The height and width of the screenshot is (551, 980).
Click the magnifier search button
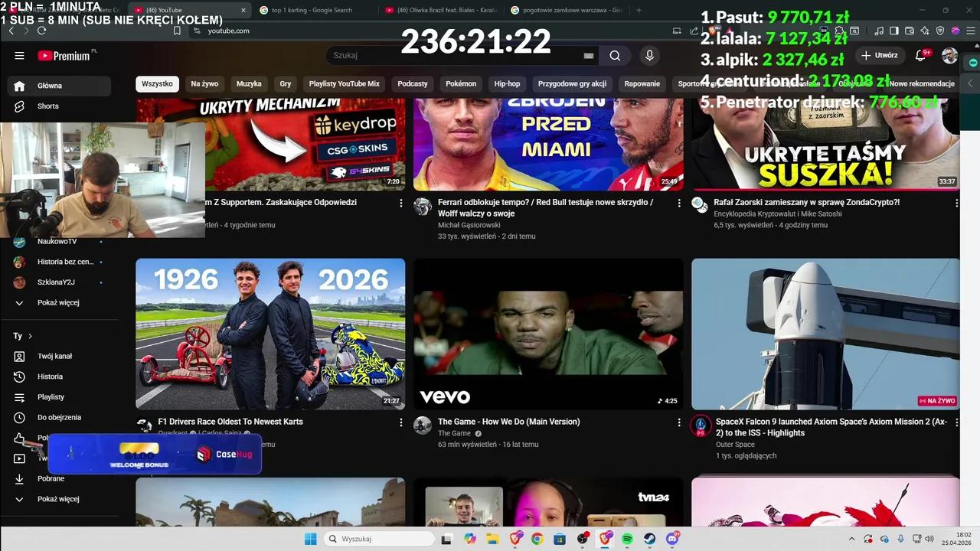(615, 56)
